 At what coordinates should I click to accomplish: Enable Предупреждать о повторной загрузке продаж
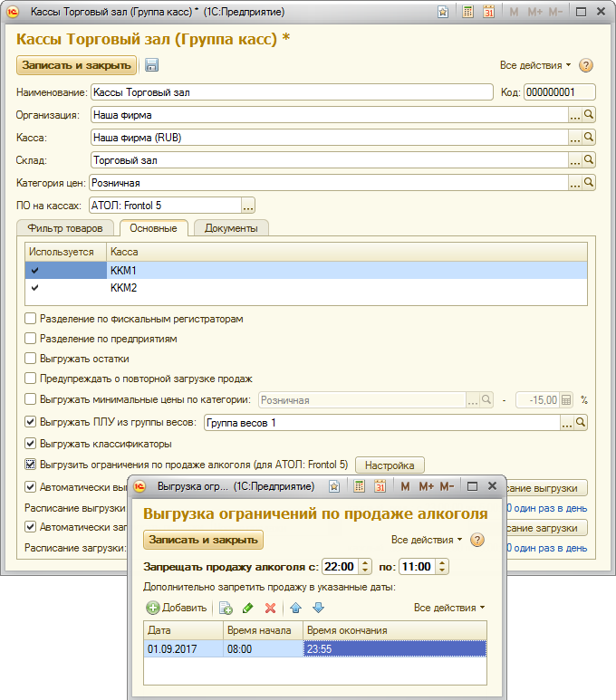[x=31, y=379]
